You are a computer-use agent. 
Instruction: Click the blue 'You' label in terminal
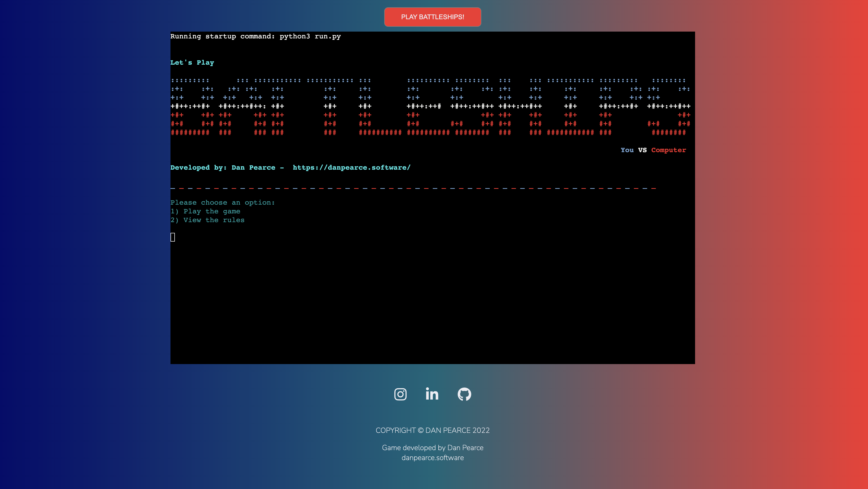(x=627, y=150)
